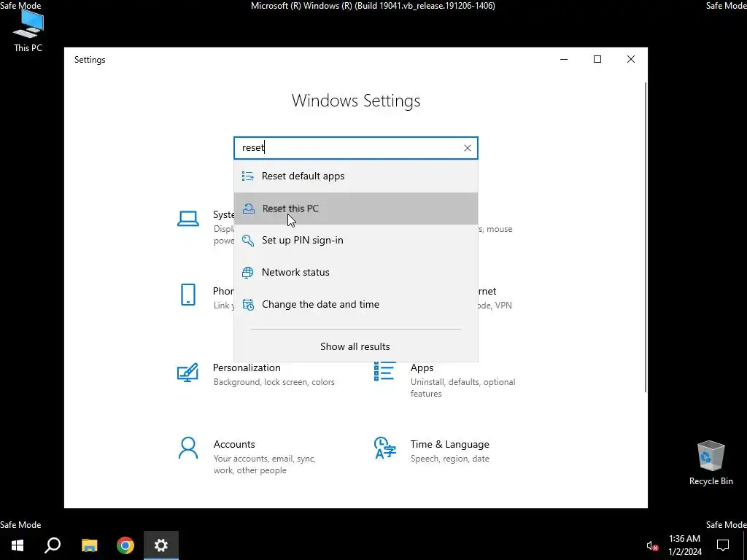Launch Google Chrome from the taskbar
This screenshot has height=560, width=747.
125,545
